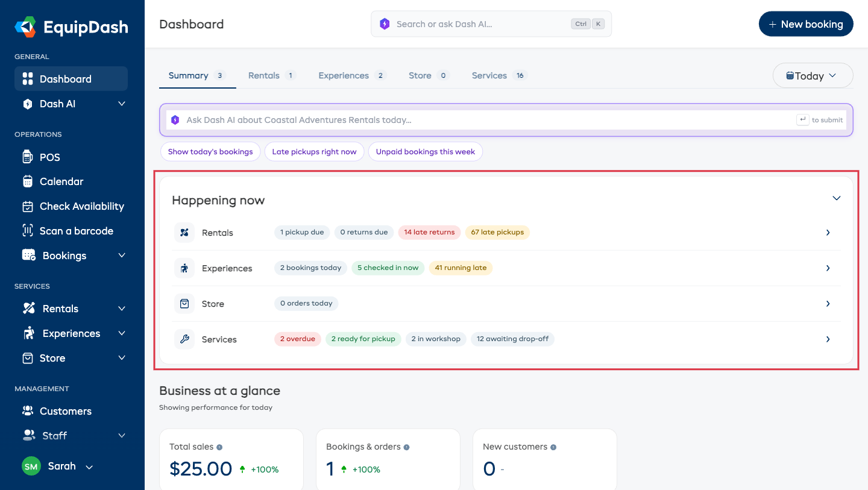Image resolution: width=868 pixels, height=490 pixels.
Task: Open Rentals row arrow in Happening now
Action: (828, 233)
